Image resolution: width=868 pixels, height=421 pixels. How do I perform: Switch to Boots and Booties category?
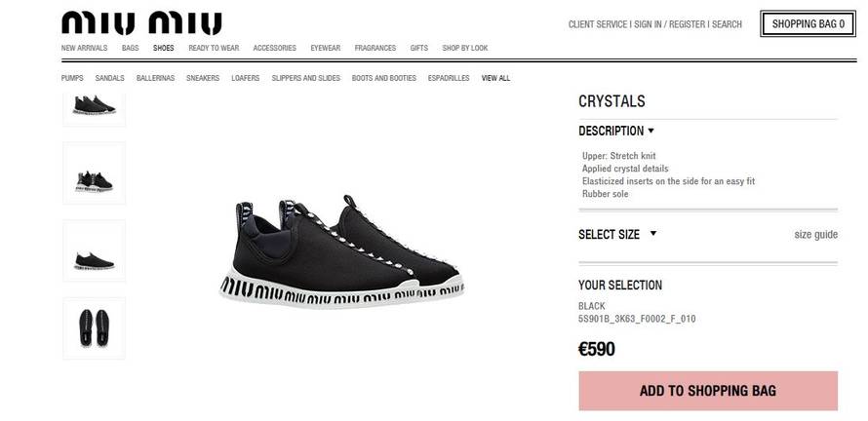[x=383, y=78]
